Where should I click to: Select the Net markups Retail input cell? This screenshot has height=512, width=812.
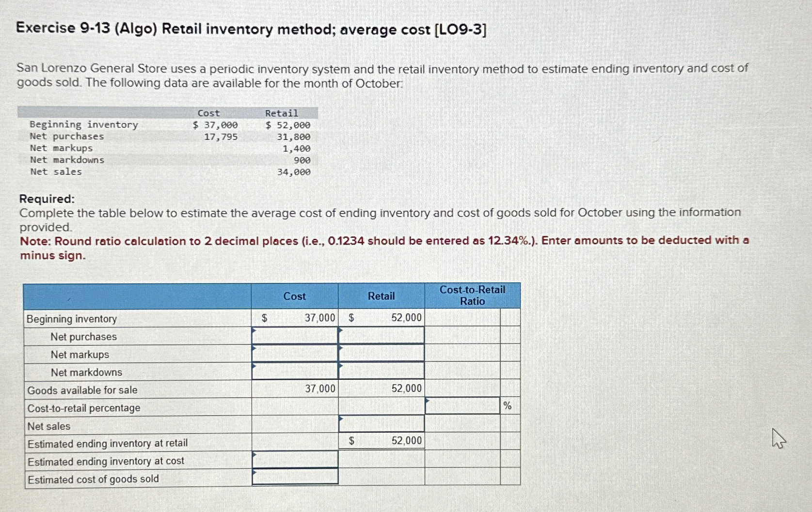pos(381,353)
